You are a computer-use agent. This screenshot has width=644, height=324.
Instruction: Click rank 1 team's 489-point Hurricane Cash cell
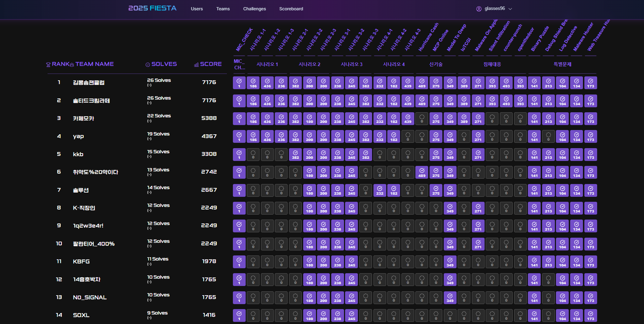(422, 83)
